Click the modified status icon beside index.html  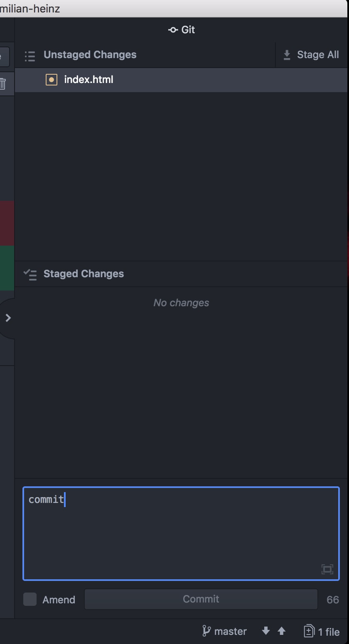(52, 80)
